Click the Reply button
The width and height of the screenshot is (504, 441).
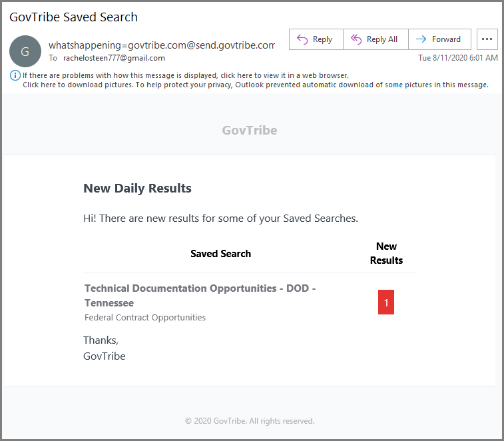pos(316,39)
